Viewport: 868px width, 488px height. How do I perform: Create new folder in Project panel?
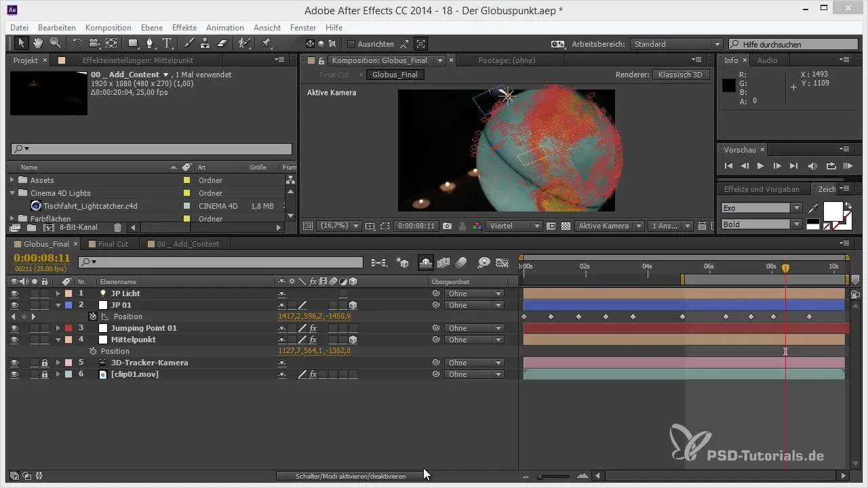[31, 228]
